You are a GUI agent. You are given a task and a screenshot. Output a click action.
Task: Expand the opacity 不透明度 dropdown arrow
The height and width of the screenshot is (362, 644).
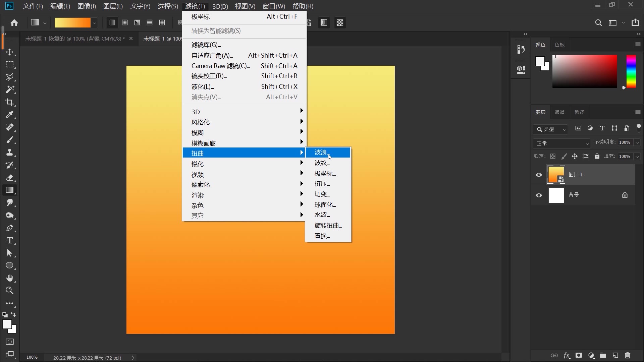click(637, 142)
